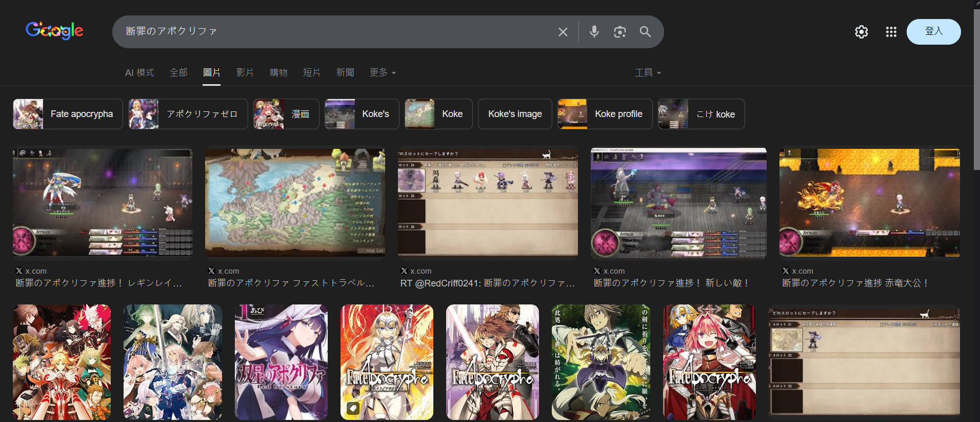The height and width of the screenshot is (422, 980).
Task: Expand the 工具 dropdown
Action: [648, 72]
